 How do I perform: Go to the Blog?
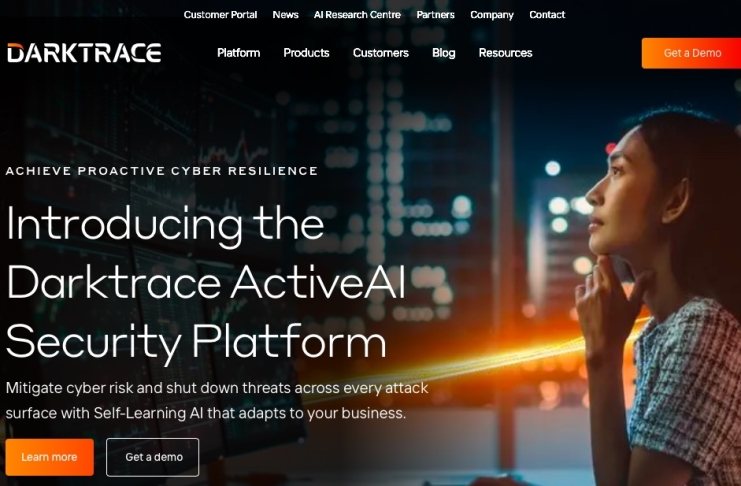444,53
